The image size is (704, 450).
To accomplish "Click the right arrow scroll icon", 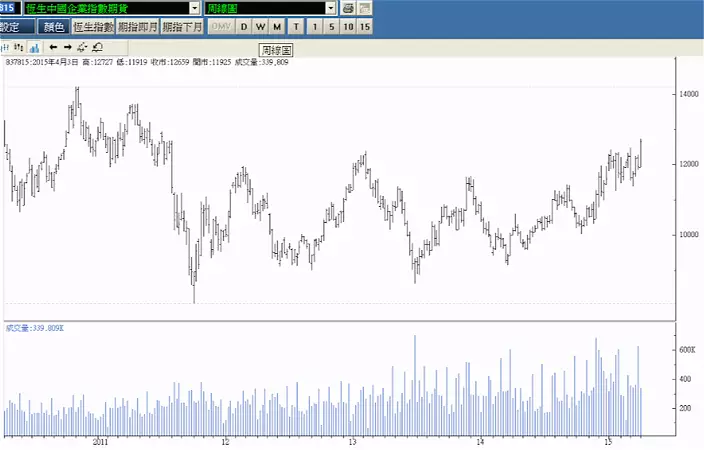I will coord(68,46).
